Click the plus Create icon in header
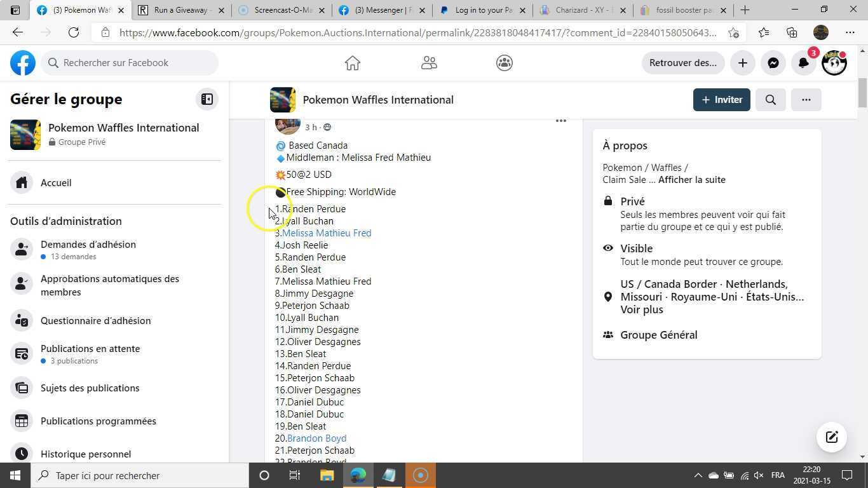The image size is (868, 488). pyautogui.click(x=742, y=63)
